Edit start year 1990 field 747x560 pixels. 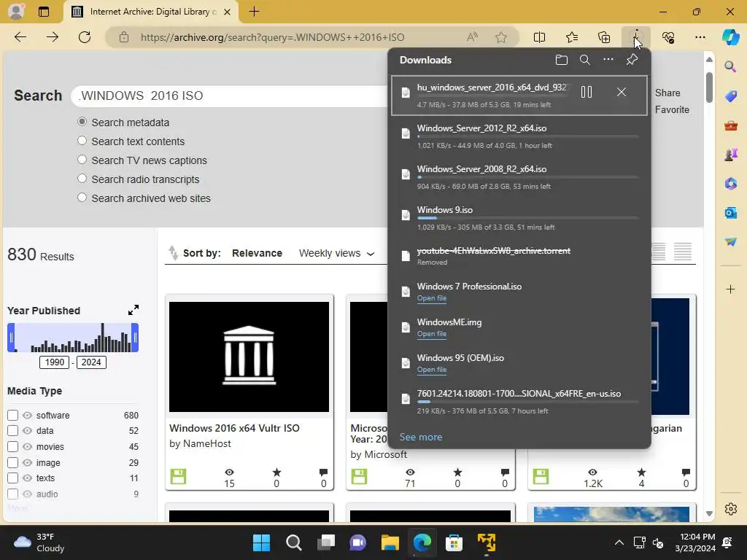(54, 362)
